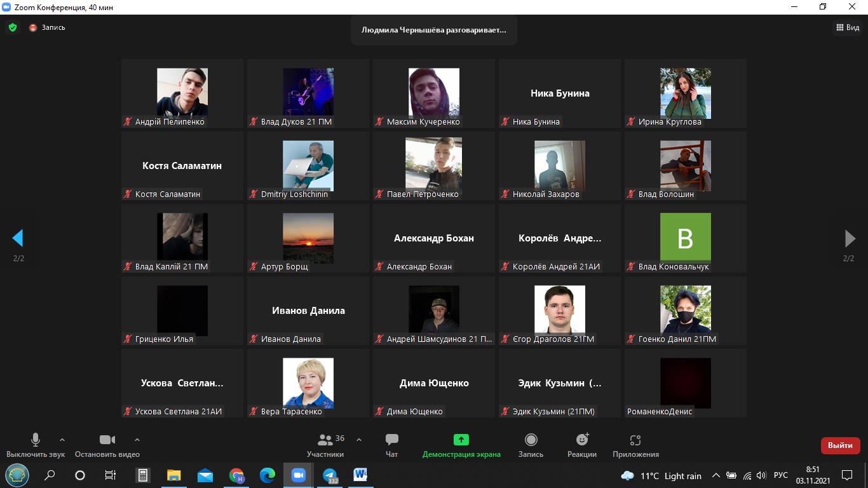Click the Запись recording indicator at top

(x=48, y=28)
